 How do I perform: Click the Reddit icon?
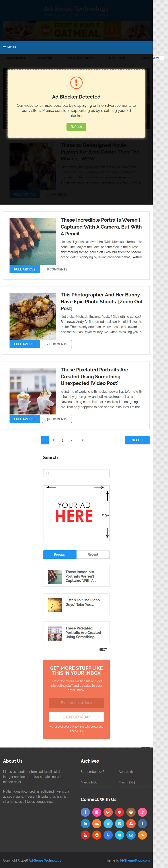97,835
